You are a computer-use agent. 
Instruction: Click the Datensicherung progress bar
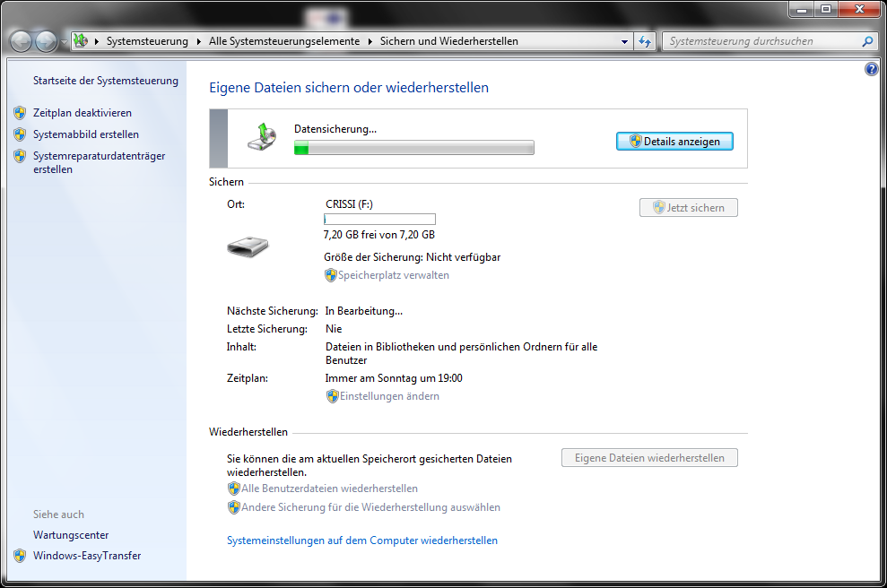click(413, 148)
